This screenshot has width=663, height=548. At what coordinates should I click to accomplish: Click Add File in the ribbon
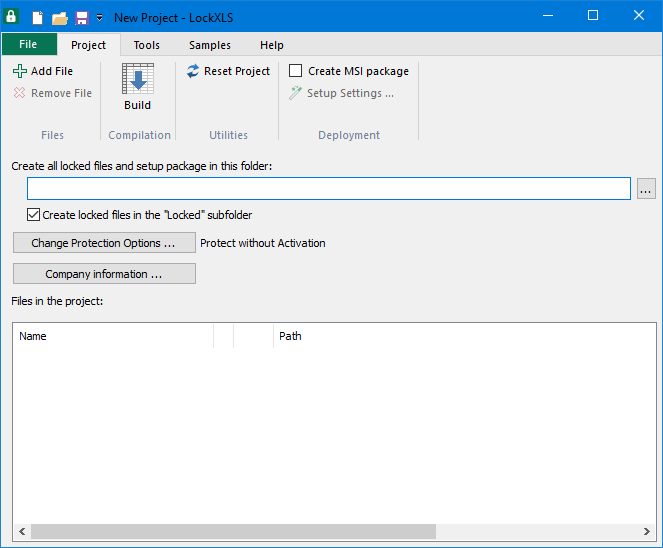tap(43, 71)
